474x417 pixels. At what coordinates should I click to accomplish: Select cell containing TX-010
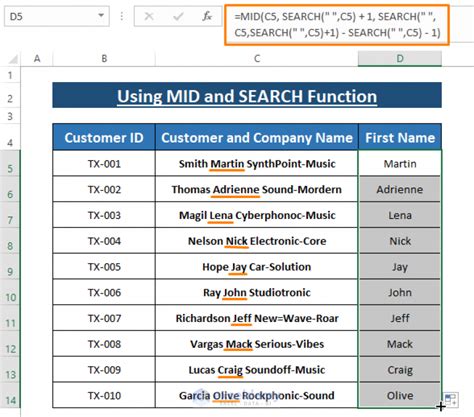click(x=104, y=395)
